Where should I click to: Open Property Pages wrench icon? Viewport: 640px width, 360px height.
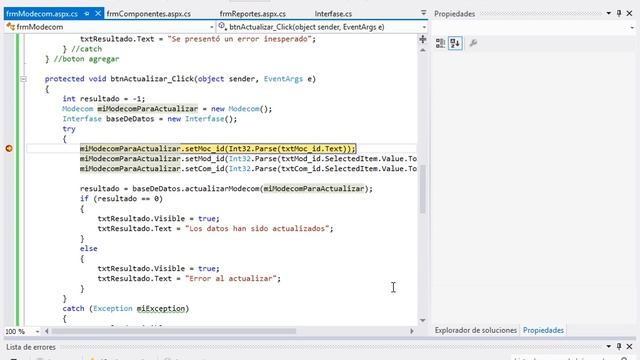pos(473,43)
